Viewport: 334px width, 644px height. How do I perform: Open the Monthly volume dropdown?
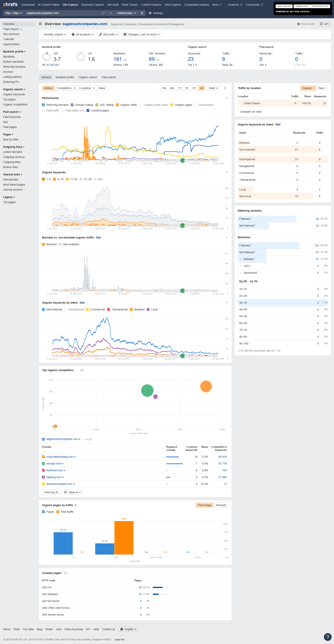55,34
